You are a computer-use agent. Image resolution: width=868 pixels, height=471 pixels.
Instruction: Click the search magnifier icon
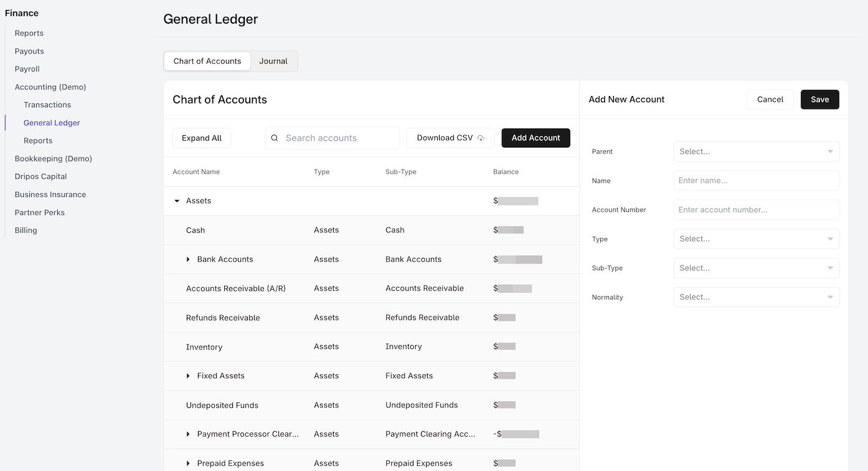tap(275, 138)
